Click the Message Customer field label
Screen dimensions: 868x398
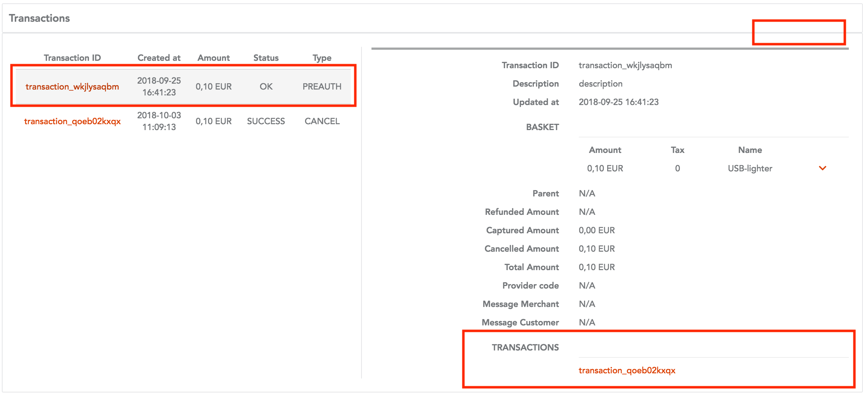(520, 322)
